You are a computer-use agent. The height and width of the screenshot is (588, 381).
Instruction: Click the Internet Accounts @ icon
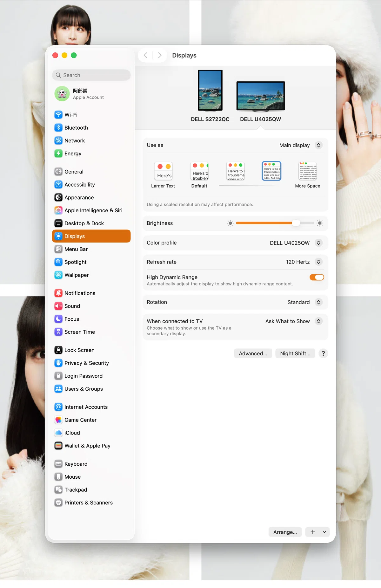click(58, 407)
